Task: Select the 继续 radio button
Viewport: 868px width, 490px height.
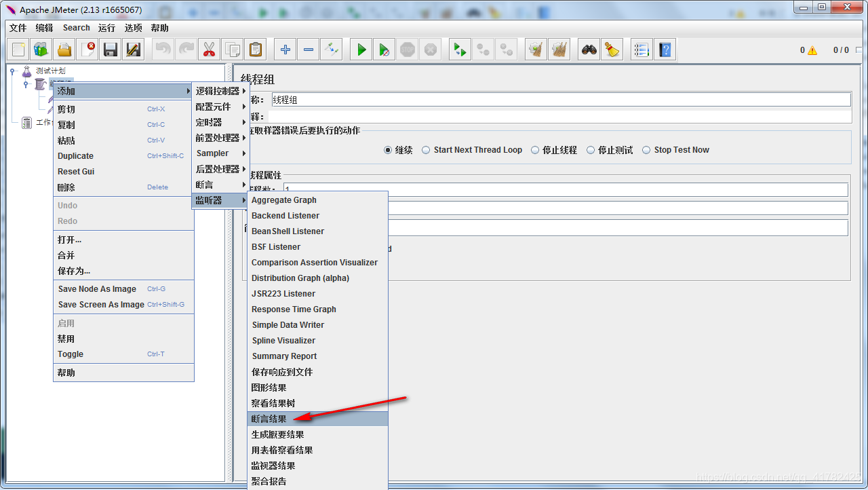Action: 388,150
